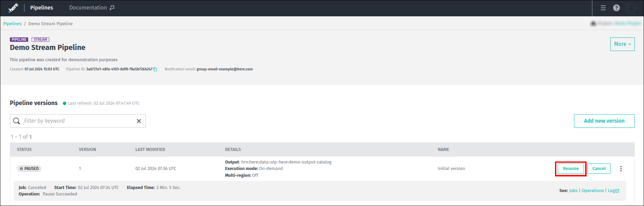This screenshot has height=206, width=644.
Task: Click the green last refresh status dot
Action: point(65,103)
